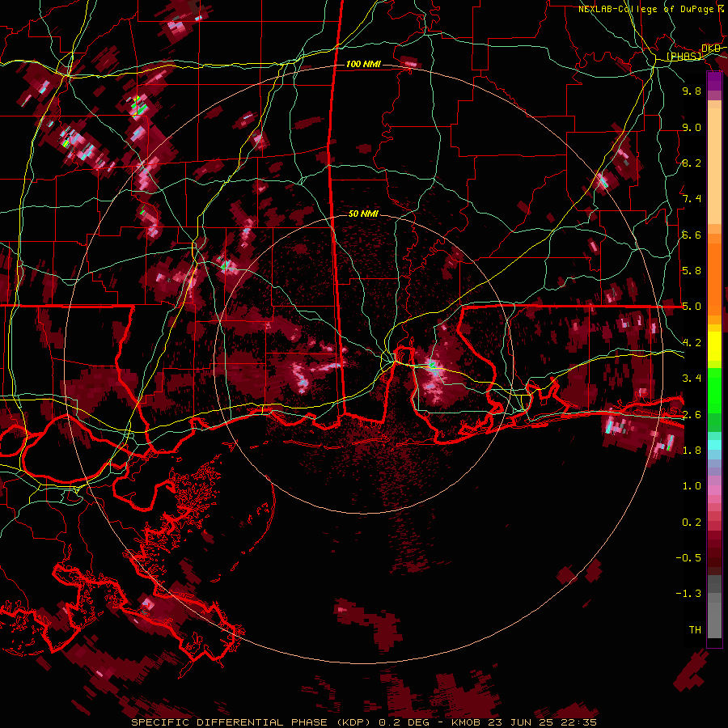Click the 4.2 value on the color scale
Screen dimensions: 728x728
tap(692, 343)
